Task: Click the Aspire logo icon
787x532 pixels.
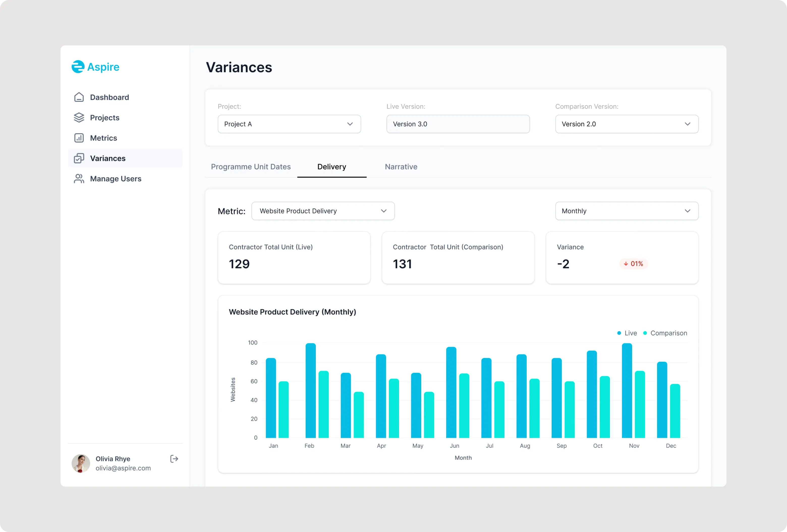Action: pos(78,67)
